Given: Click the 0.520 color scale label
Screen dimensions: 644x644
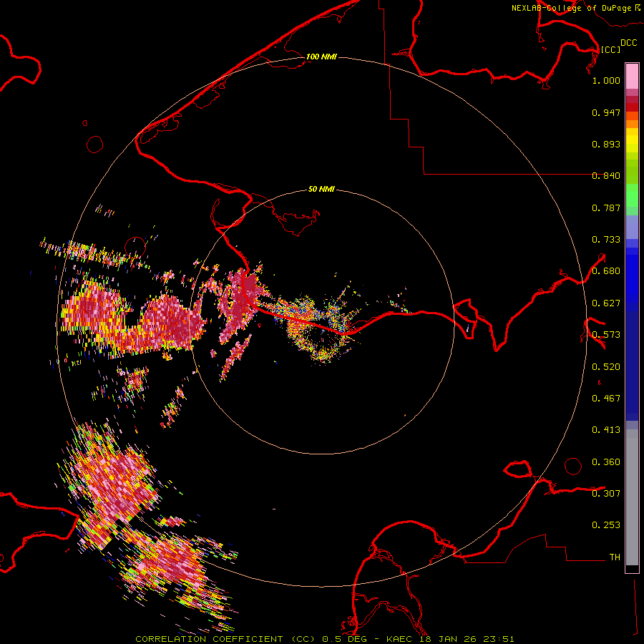Looking at the screenshot, I should [x=606, y=367].
